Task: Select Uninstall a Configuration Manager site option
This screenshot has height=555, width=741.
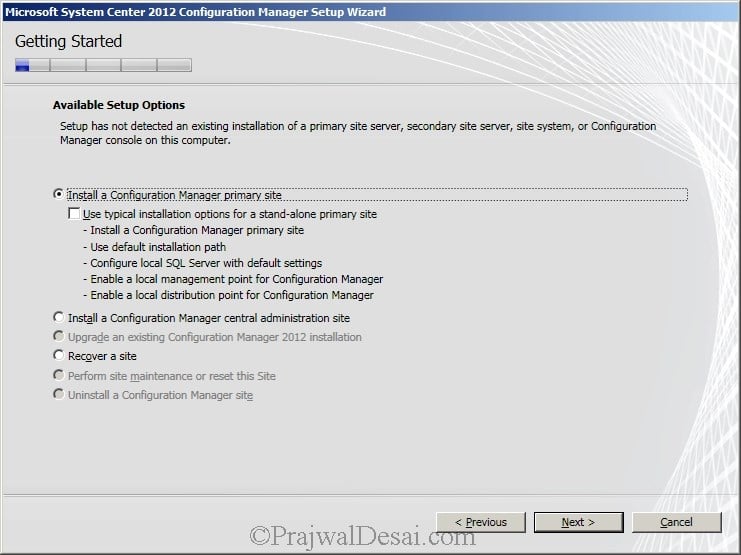Action: coord(59,394)
